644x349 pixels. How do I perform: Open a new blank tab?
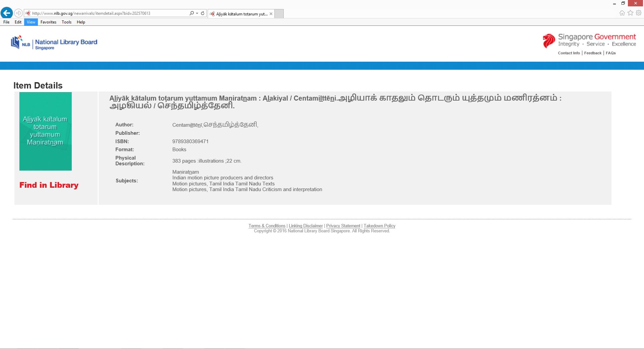click(x=279, y=14)
